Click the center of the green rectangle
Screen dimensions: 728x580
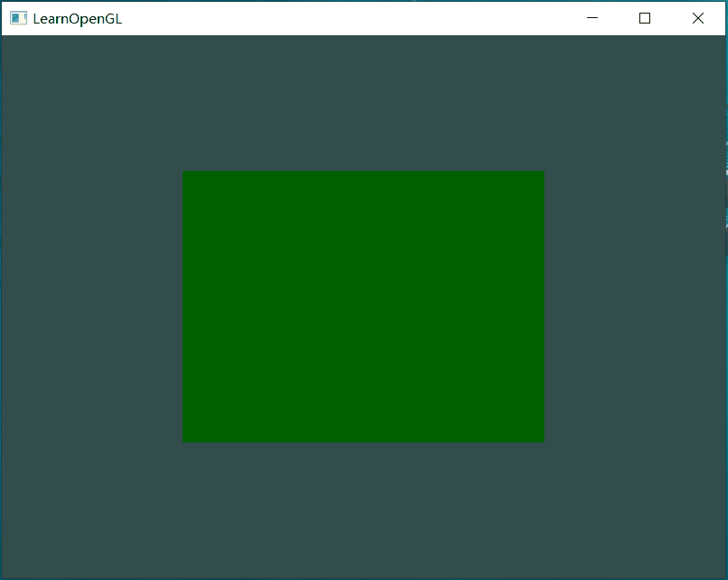(x=363, y=306)
